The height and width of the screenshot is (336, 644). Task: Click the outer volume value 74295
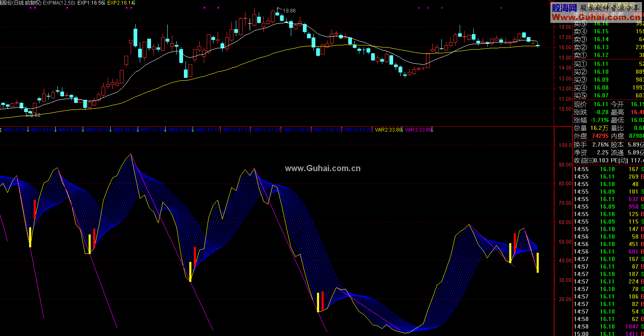pyautogui.click(x=600, y=136)
